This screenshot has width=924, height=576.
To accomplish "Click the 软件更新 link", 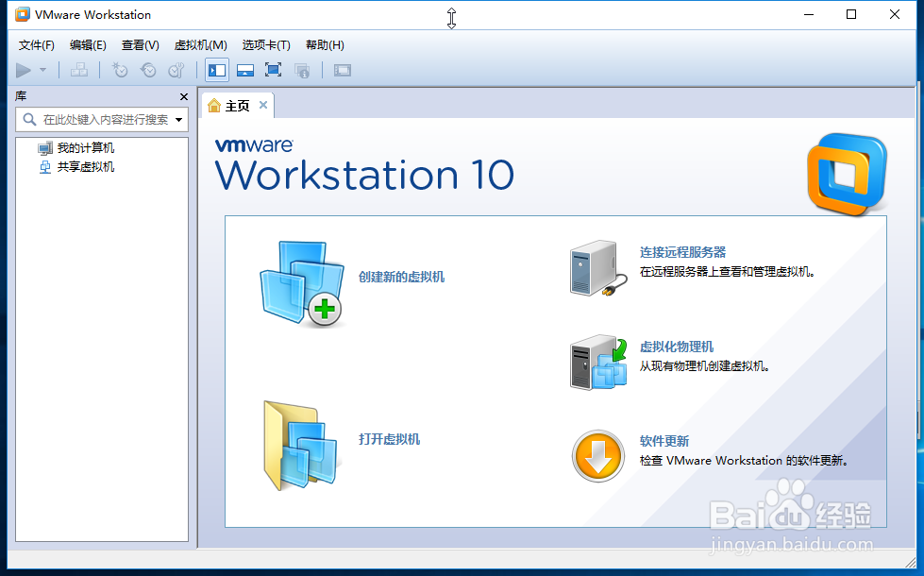I will pyautogui.click(x=664, y=441).
